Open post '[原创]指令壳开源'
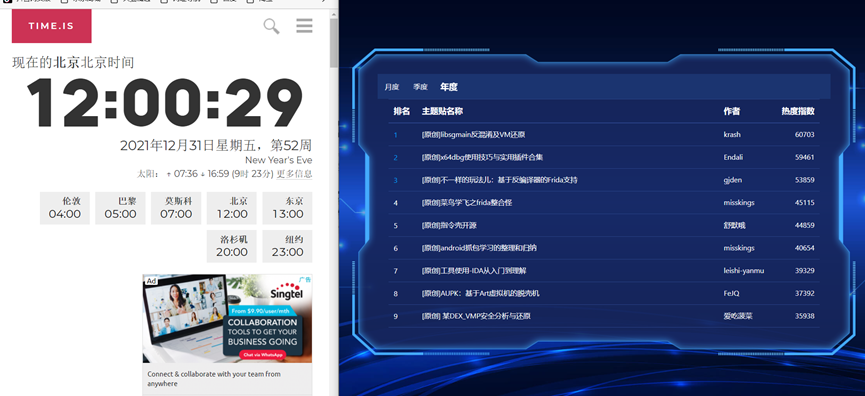Screen dimensions: 865x396 coord(449,225)
